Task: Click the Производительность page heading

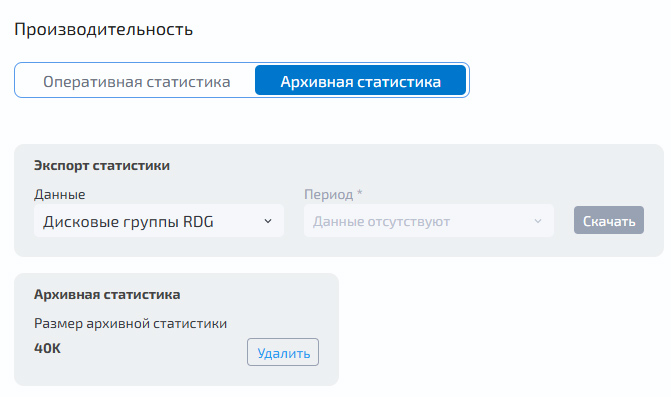Action: 104,30
